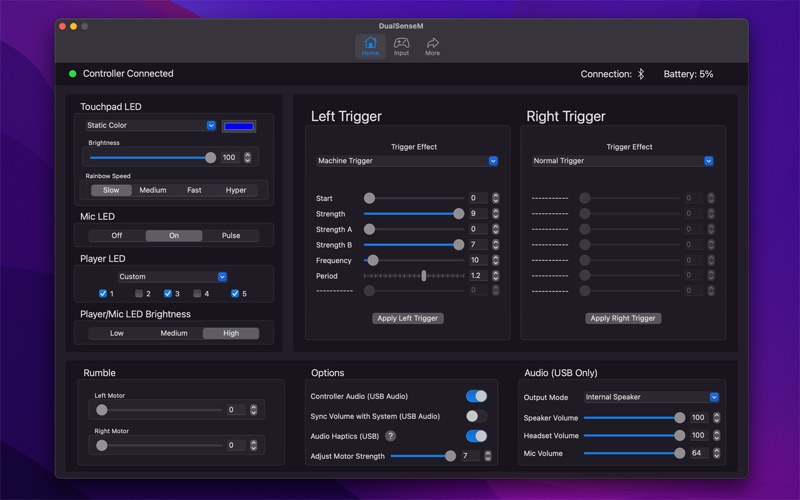Click the blue touchpad LED color swatch

[x=239, y=126]
